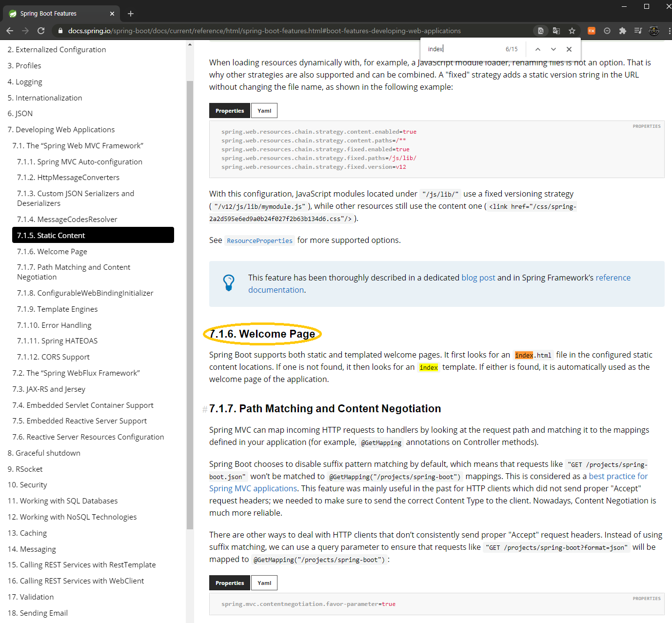Open 7.1.8. ConfigurableWebBindingInitializer entry
672x623 pixels.
[x=85, y=293]
